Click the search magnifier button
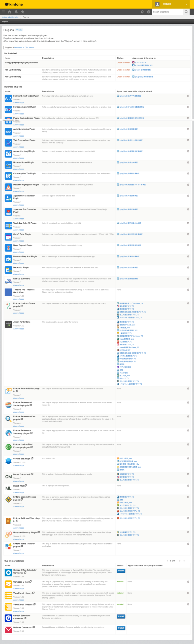The image size is (194, 644). [x=186, y=12]
